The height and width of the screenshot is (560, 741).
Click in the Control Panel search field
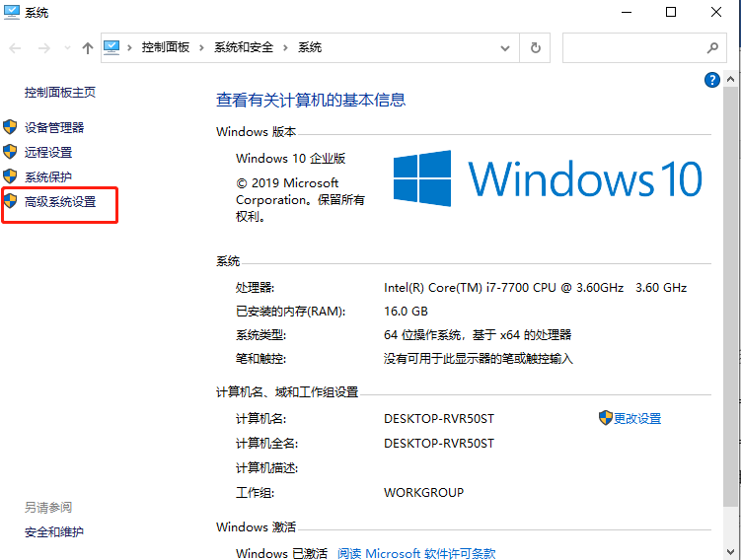[x=631, y=47]
